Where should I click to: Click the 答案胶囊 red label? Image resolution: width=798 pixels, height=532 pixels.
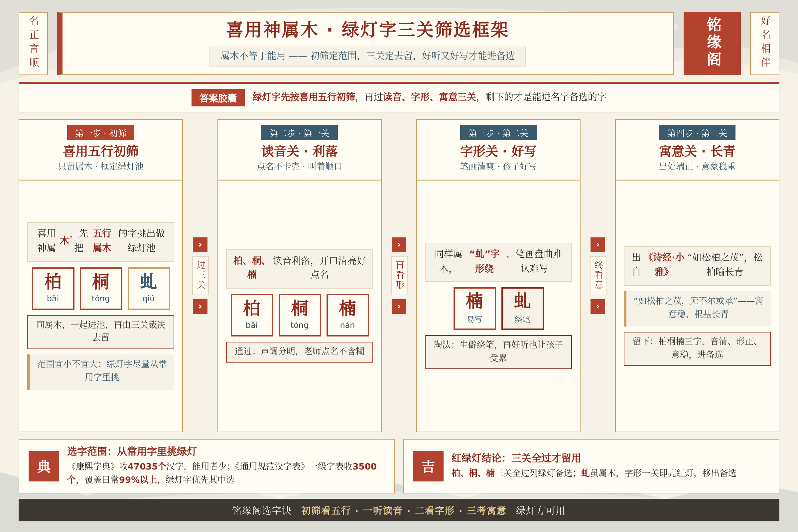coord(218,98)
